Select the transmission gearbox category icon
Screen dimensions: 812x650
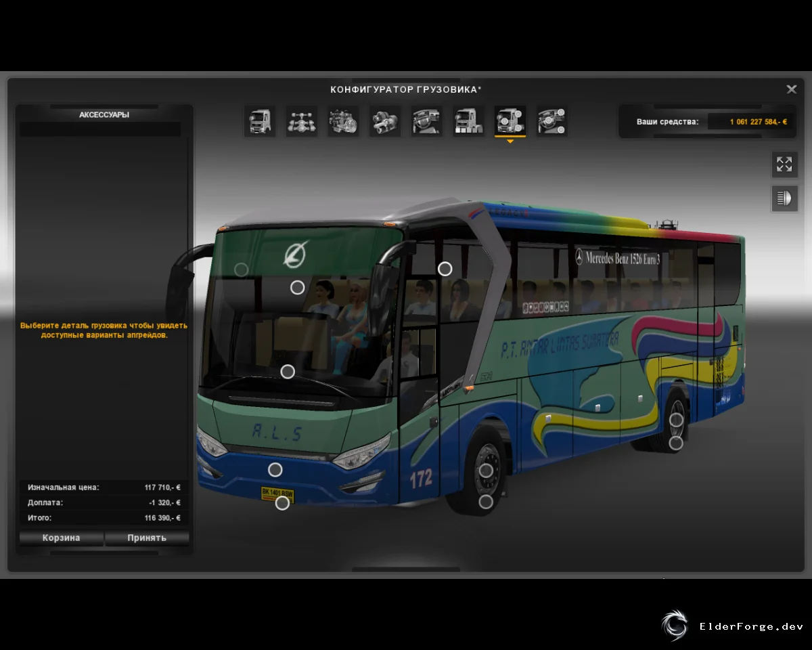385,122
